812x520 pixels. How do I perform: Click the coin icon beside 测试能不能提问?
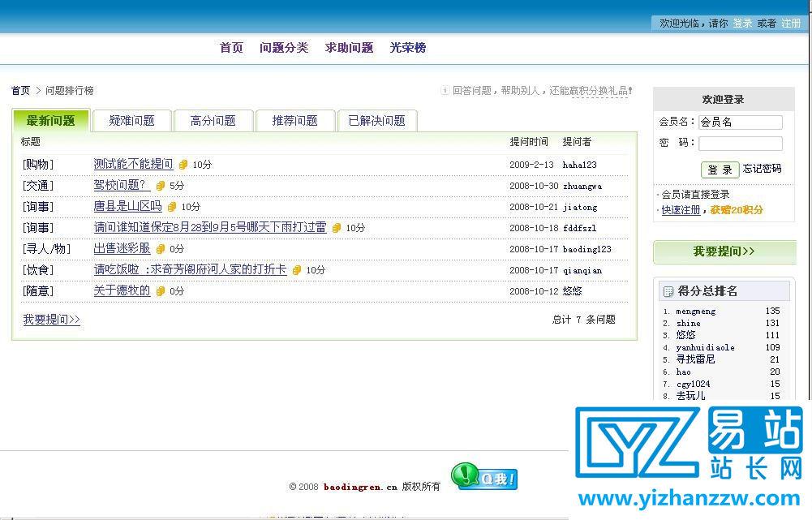click(x=183, y=165)
